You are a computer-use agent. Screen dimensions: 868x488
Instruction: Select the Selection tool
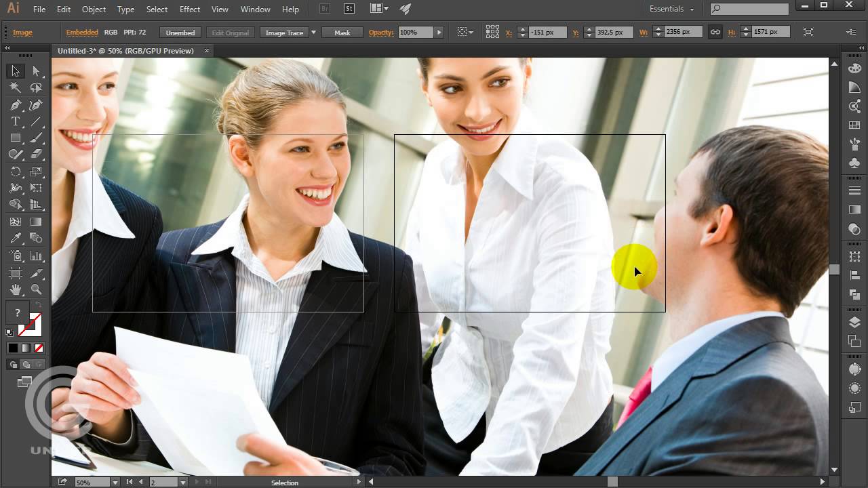16,71
